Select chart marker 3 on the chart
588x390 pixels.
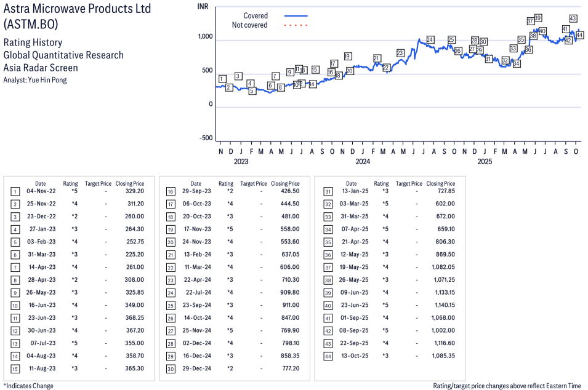[238, 76]
